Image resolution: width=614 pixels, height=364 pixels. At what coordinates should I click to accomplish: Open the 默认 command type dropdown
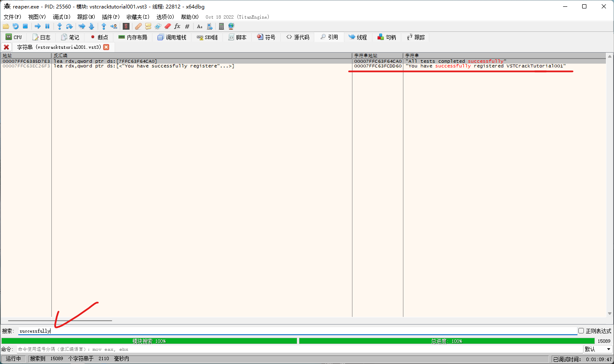[598, 349]
